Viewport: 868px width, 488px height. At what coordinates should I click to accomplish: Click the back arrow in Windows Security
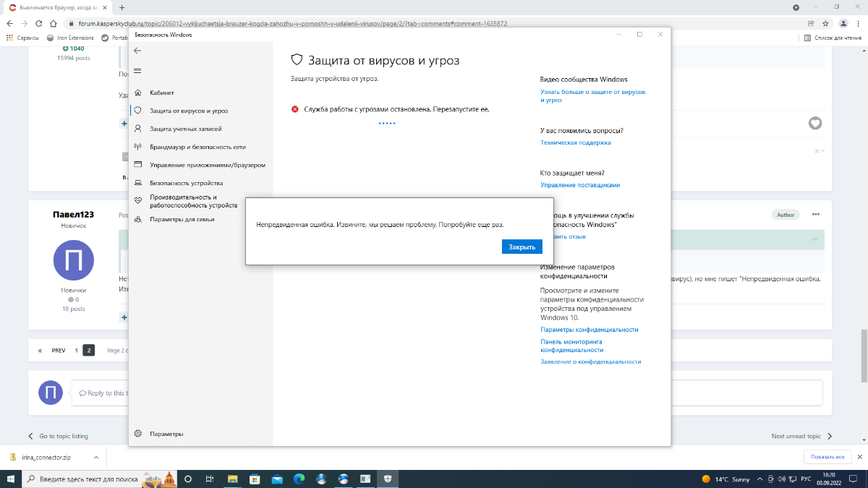[137, 51]
